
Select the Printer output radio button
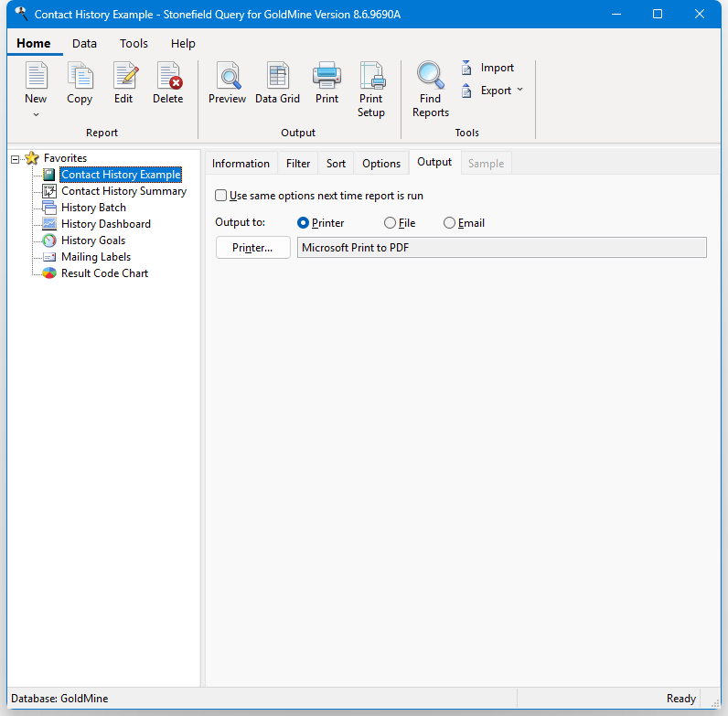click(x=303, y=223)
